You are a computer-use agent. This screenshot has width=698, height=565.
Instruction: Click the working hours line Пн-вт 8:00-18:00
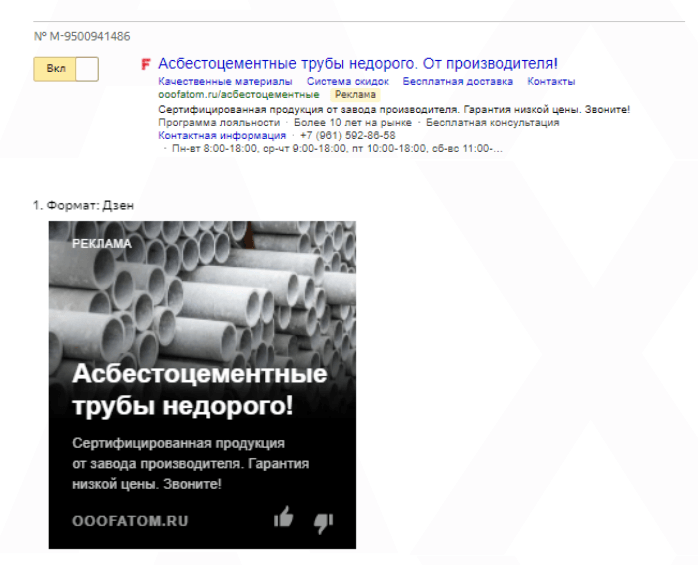[337, 148]
